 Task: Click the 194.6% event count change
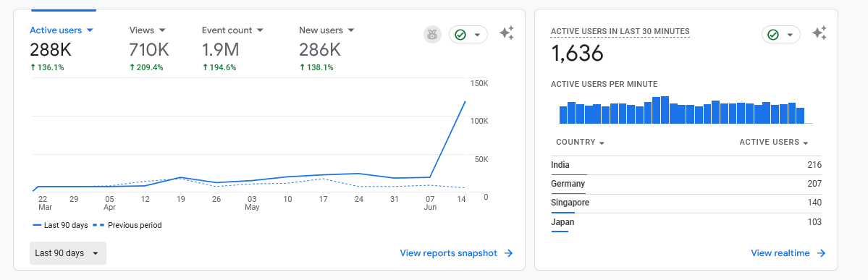point(219,67)
